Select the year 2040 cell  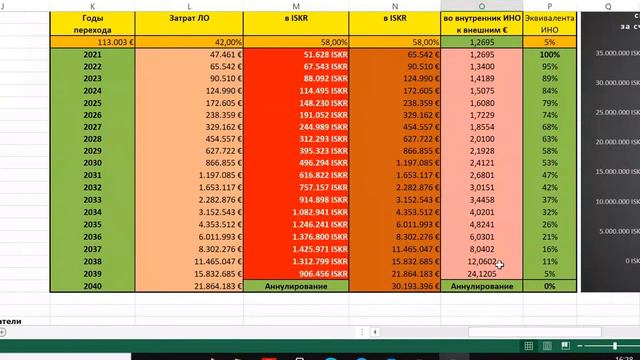(x=92, y=286)
